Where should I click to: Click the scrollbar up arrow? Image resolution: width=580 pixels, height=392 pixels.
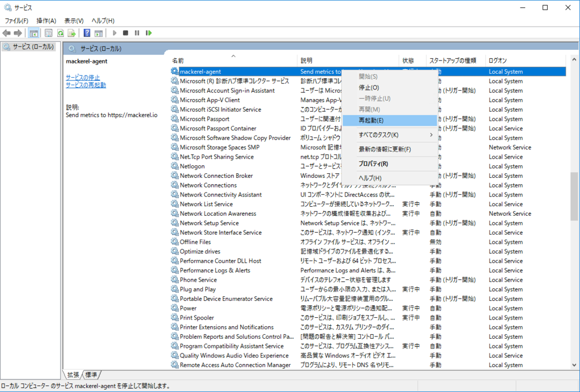(x=574, y=59)
